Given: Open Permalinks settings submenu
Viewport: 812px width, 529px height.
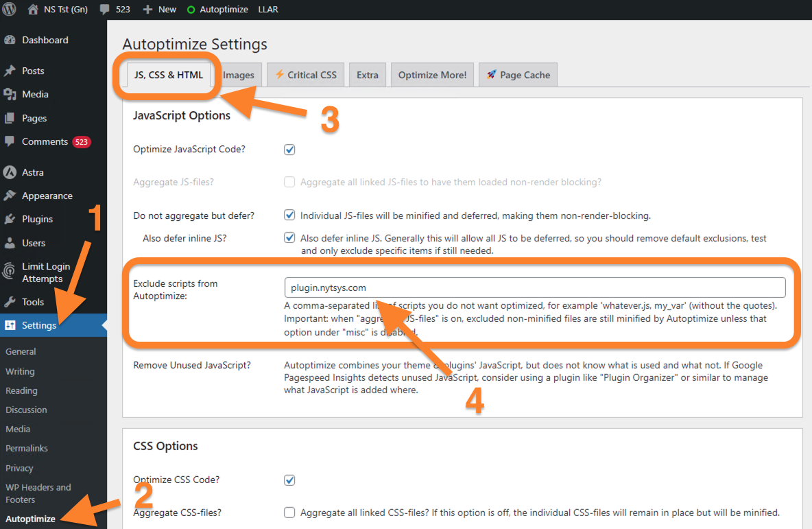Looking at the screenshot, I should click(x=27, y=448).
